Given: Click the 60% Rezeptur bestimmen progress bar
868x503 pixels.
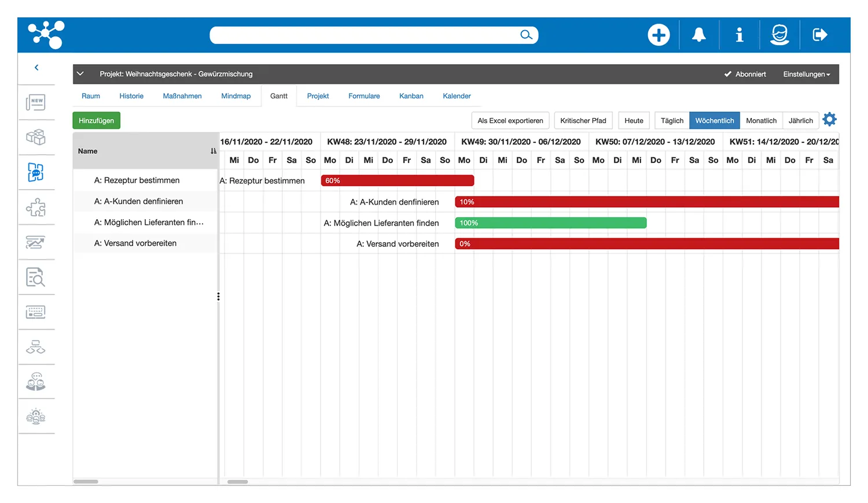Looking at the screenshot, I should click(397, 180).
